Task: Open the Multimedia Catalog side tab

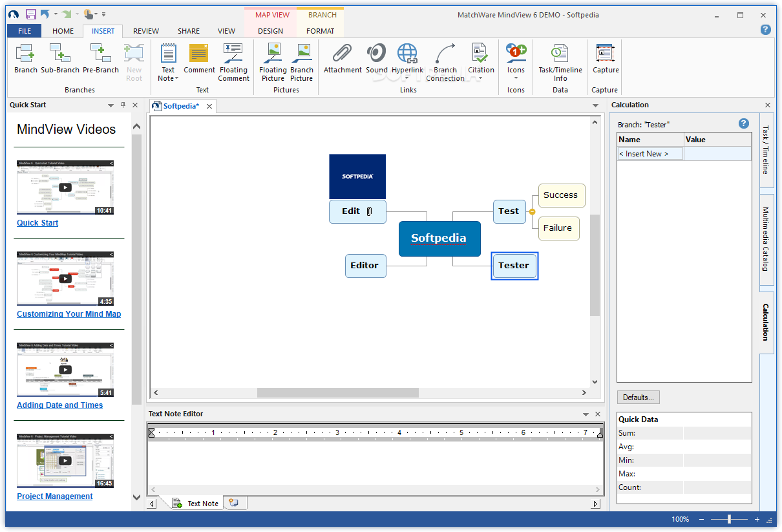Action: 766,239
